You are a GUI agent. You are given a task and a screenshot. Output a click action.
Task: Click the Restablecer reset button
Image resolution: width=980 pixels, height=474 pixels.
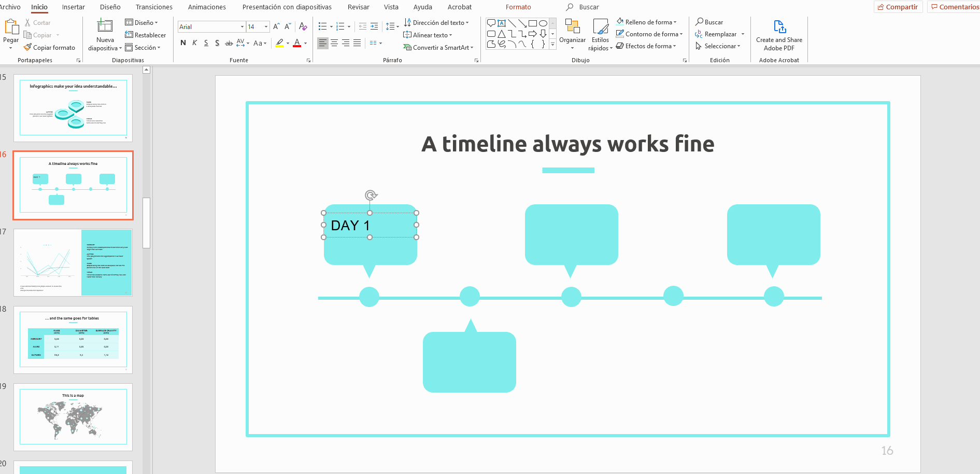(x=146, y=35)
